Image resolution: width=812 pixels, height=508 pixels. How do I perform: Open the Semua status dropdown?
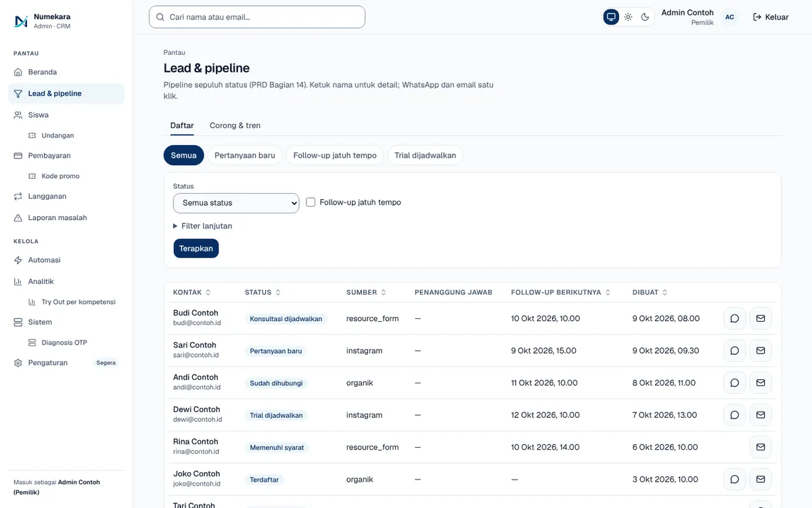pyautogui.click(x=236, y=203)
